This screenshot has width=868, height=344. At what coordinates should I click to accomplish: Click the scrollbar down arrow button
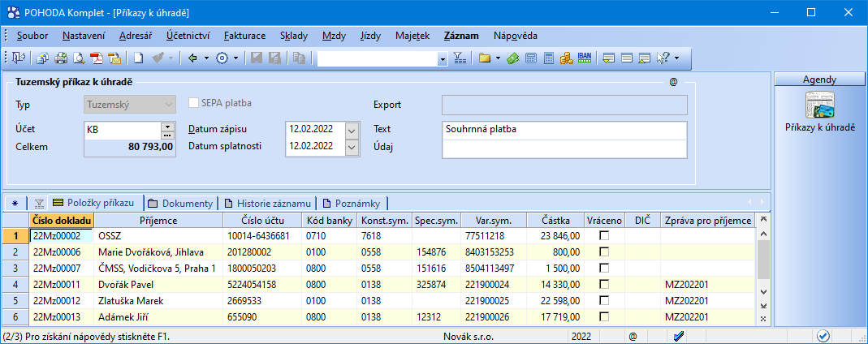[762, 292]
